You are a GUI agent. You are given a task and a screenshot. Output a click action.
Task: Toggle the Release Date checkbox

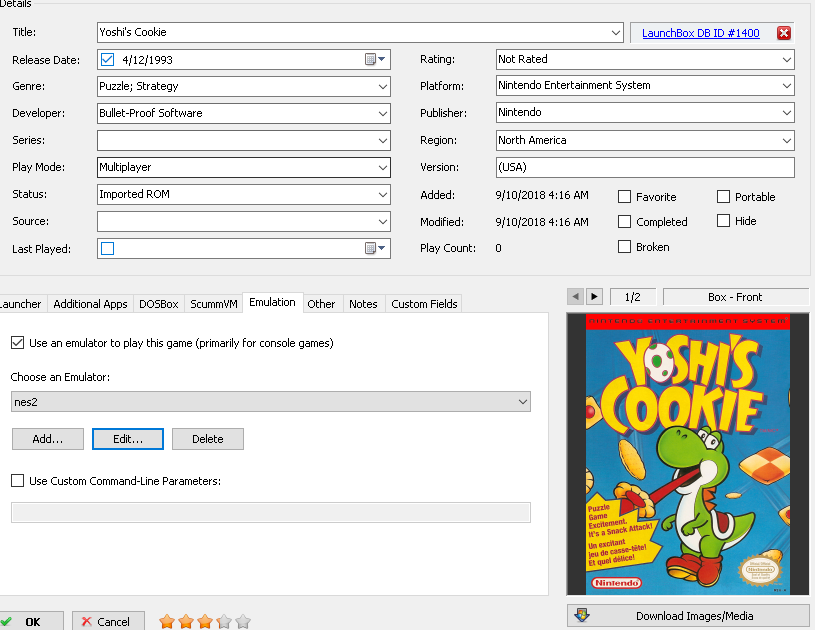tap(108, 59)
